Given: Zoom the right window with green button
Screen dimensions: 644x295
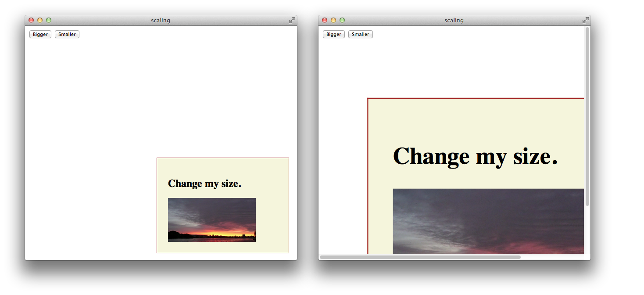Looking at the screenshot, I should [342, 20].
